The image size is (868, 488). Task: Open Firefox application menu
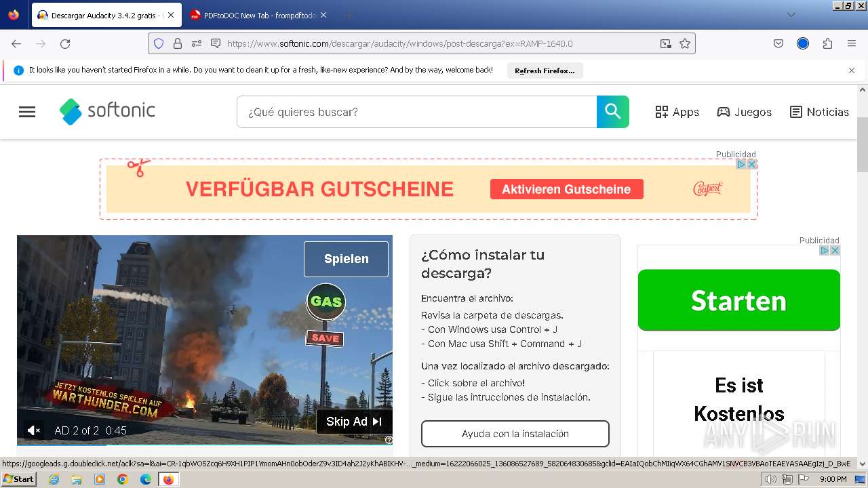coord(852,43)
